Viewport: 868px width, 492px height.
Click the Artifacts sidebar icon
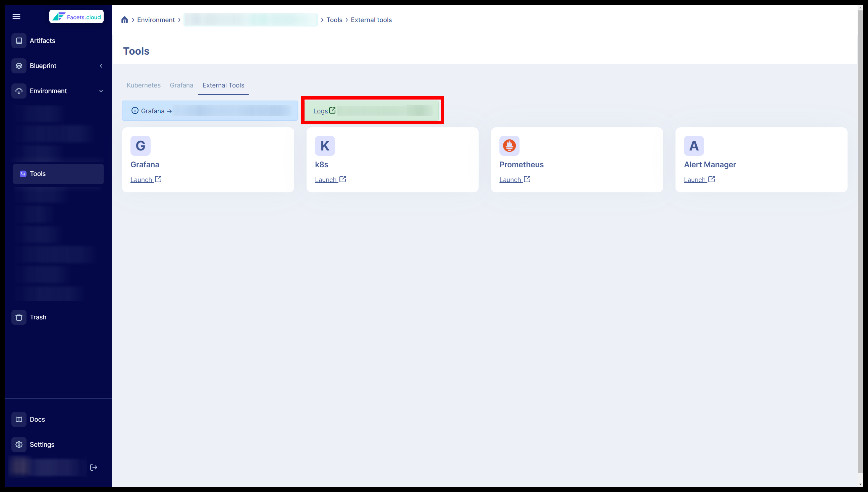pyautogui.click(x=18, y=41)
